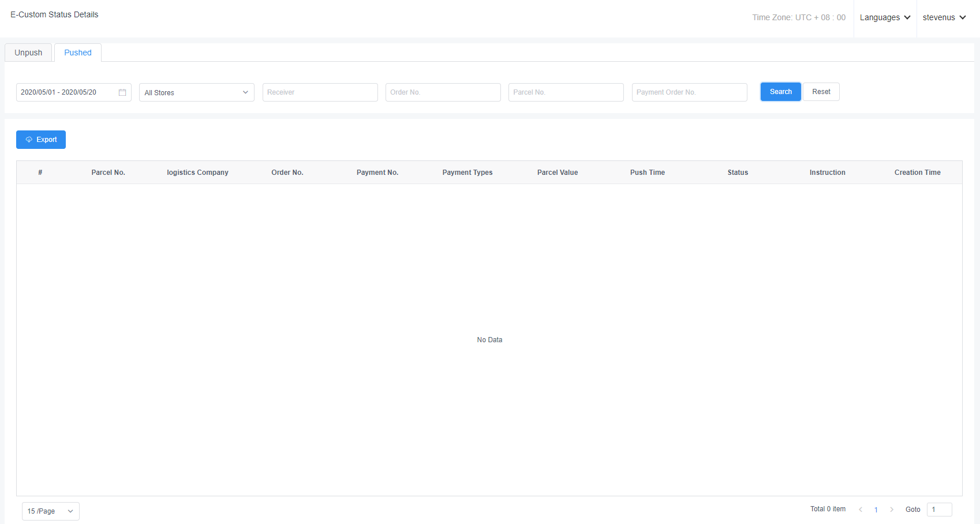Click the Goto page number box
Screen dimensions: 980x524
pyautogui.click(x=939, y=510)
